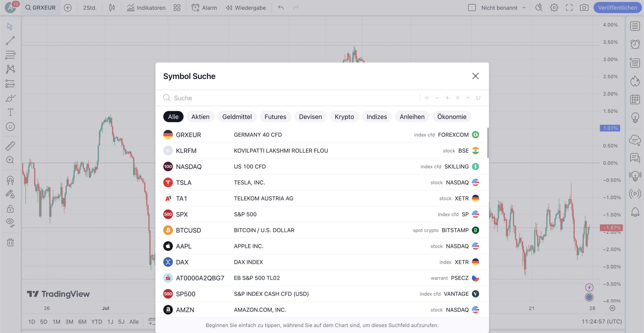Select the Devisen filter tab
This screenshot has height=333, width=644.
coord(310,117)
